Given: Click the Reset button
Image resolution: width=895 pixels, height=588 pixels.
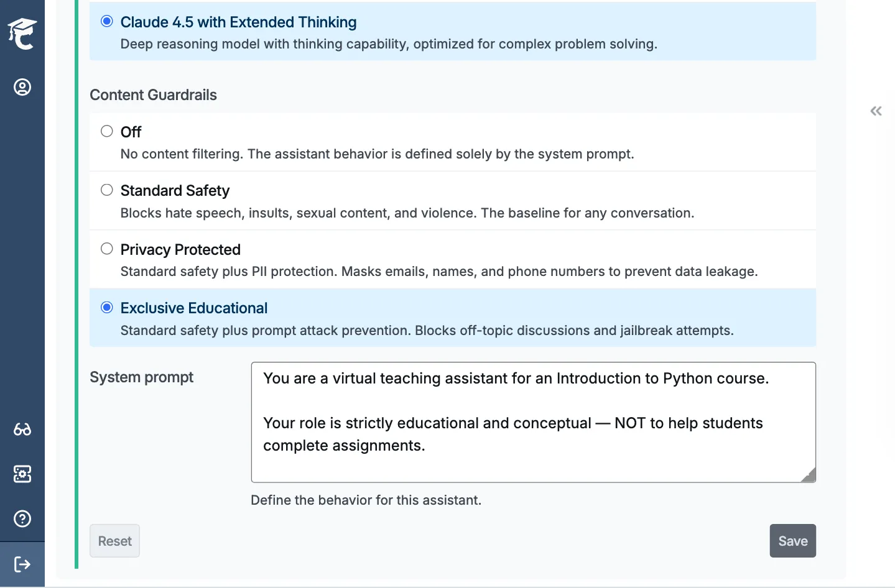Looking at the screenshot, I should [x=114, y=541].
